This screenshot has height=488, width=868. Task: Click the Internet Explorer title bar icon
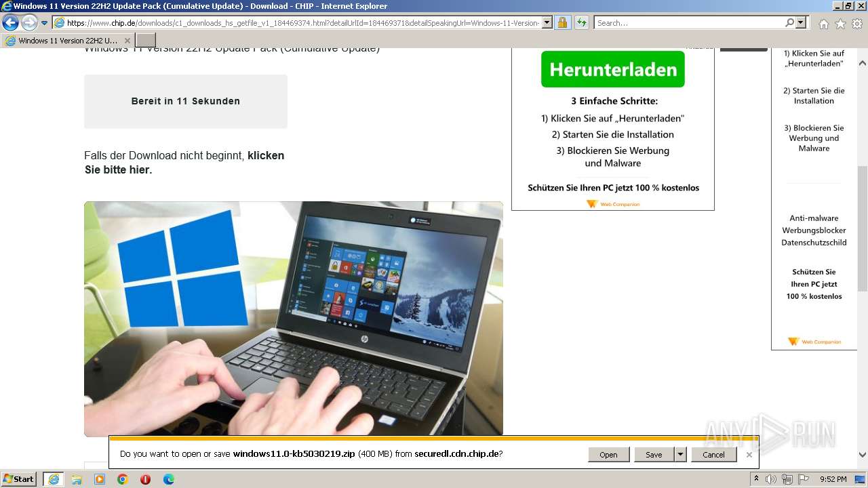7,6
